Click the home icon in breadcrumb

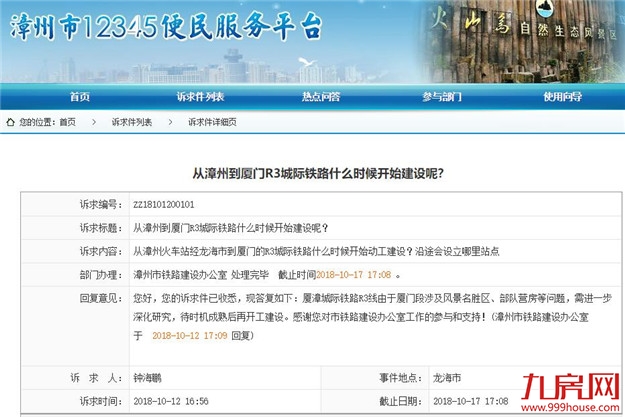pyautogui.click(x=11, y=122)
